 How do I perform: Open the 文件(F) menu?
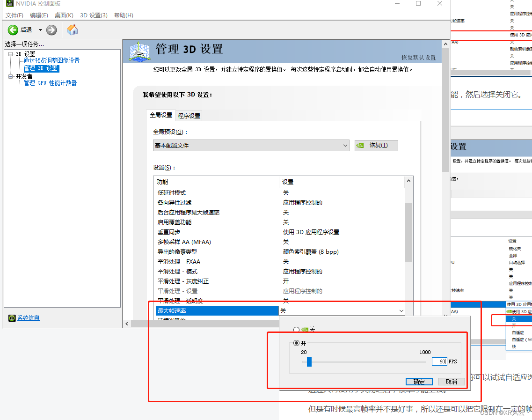[14, 15]
